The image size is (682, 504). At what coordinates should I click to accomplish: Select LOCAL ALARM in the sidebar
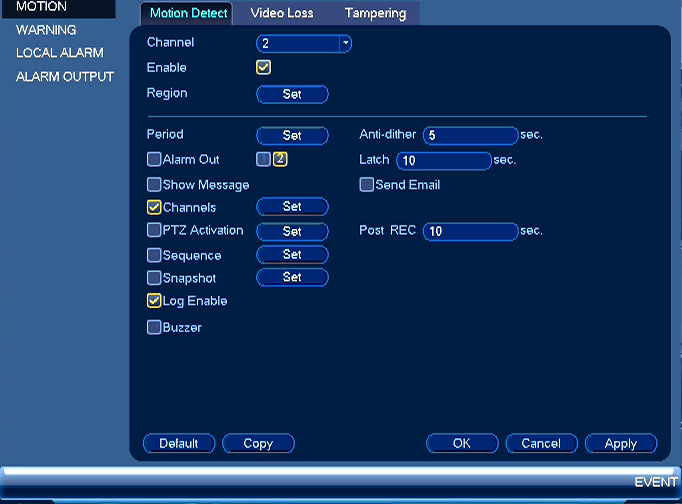pos(60,53)
